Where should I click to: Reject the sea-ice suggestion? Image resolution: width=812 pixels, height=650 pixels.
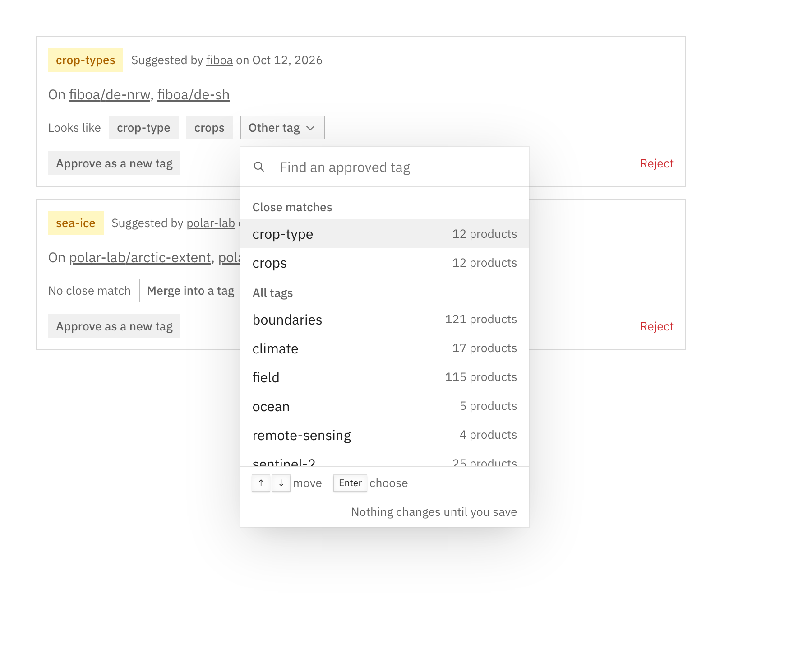coord(656,326)
